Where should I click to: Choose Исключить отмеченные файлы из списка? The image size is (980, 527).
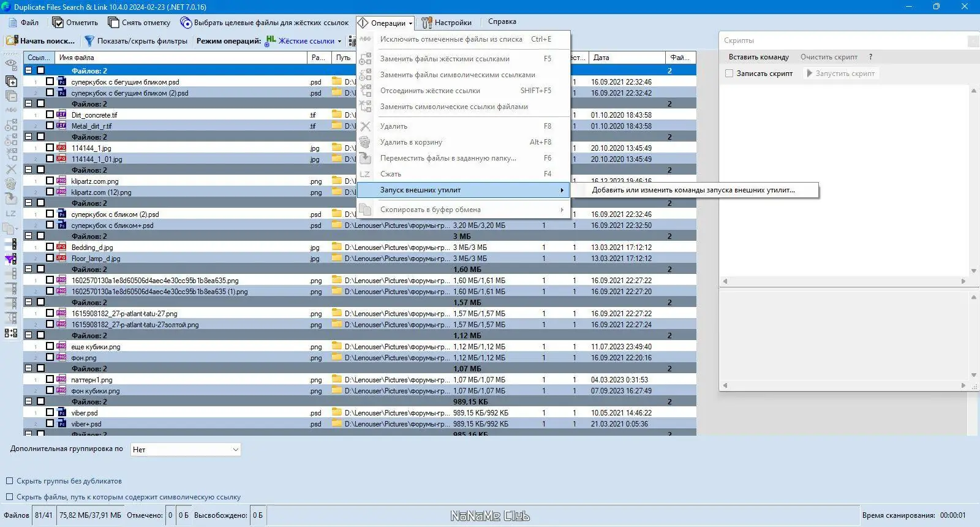(x=464, y=39)
